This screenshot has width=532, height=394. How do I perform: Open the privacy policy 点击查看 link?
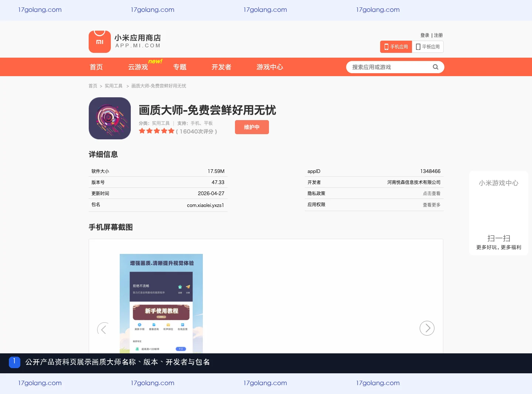pyautogui.click(x=432, y=193)
